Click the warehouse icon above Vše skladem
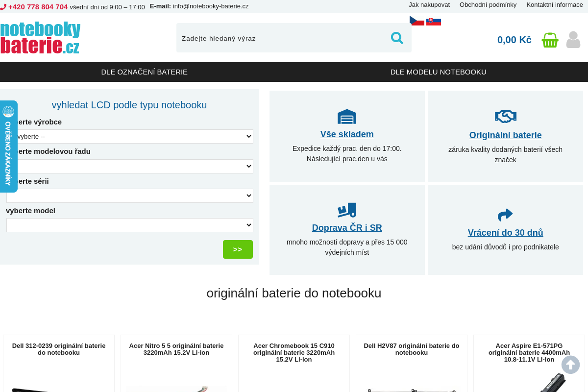The image size is (588, 392). click(x=347, y=117)
